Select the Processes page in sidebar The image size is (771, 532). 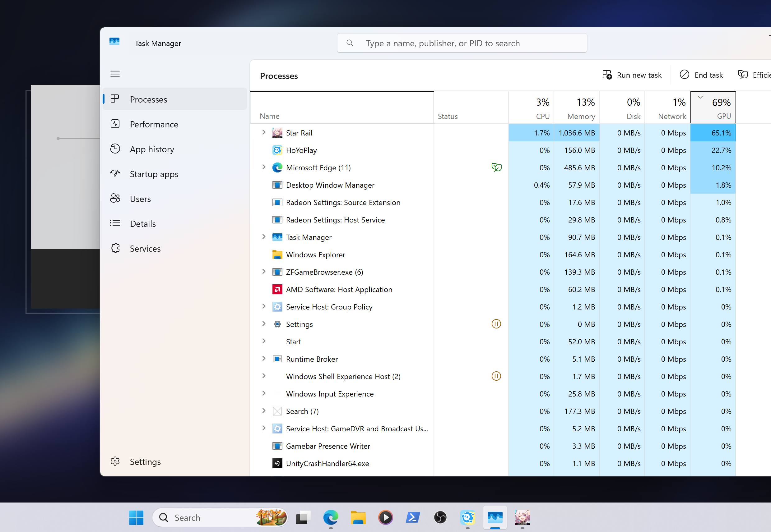point(148,99)
